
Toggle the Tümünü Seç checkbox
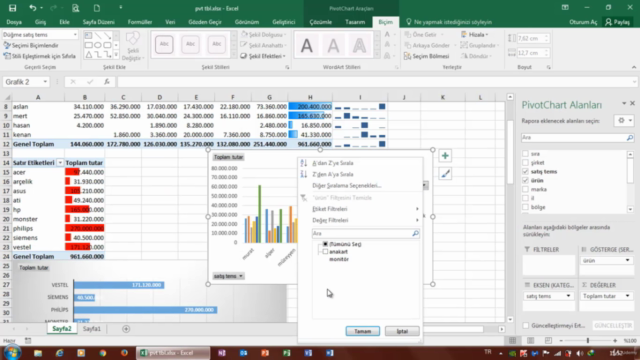pos(325,244)
